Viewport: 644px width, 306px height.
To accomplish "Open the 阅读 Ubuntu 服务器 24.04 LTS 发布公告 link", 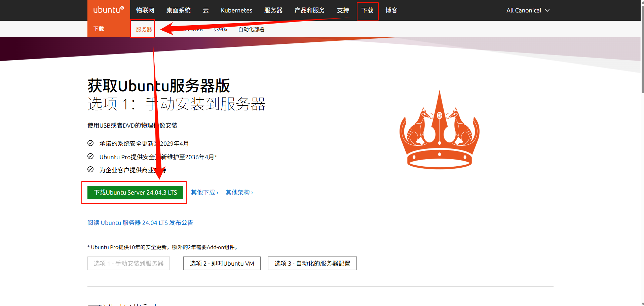I will pos(140,223).
